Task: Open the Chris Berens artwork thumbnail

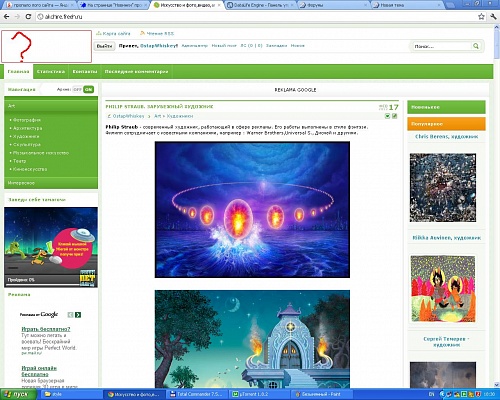Action: click(443, 188)
